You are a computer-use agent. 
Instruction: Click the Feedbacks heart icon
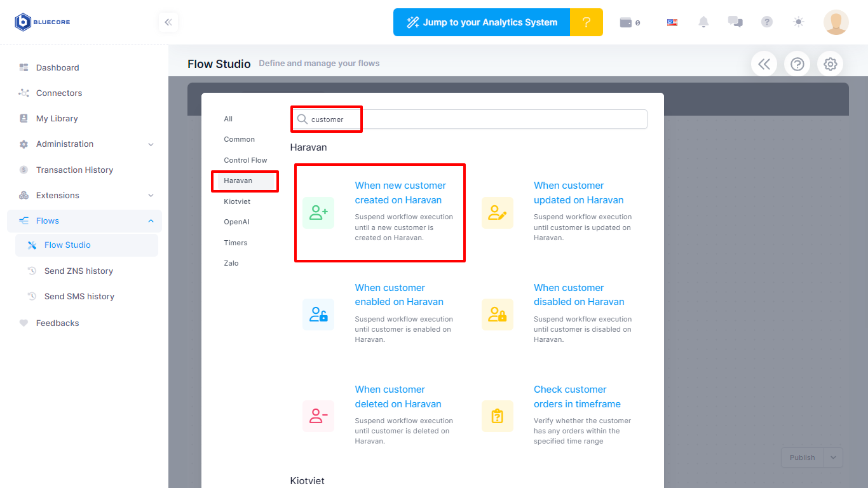click(24, 323)
